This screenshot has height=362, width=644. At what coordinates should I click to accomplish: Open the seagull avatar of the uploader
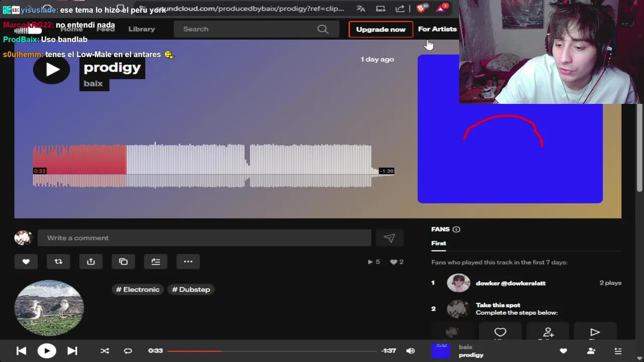(49, 308)
